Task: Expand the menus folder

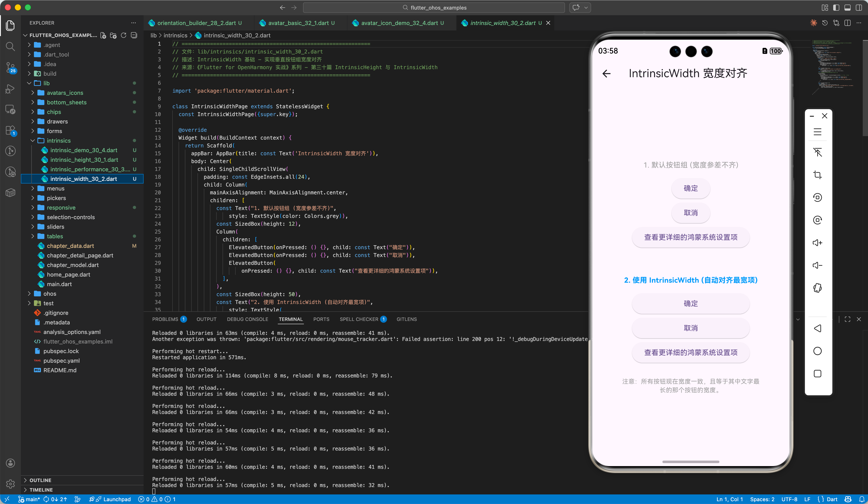Action: [55, 188]
